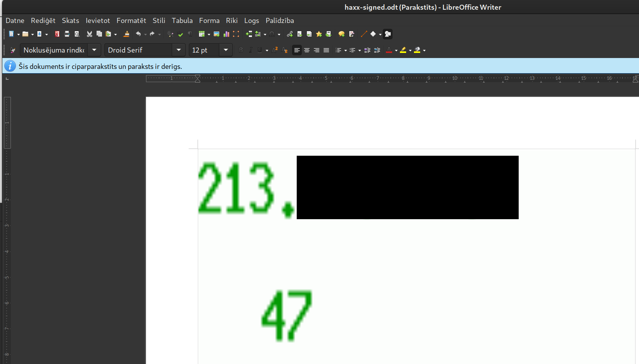Click the Print document icon

(x=67, y=34)
